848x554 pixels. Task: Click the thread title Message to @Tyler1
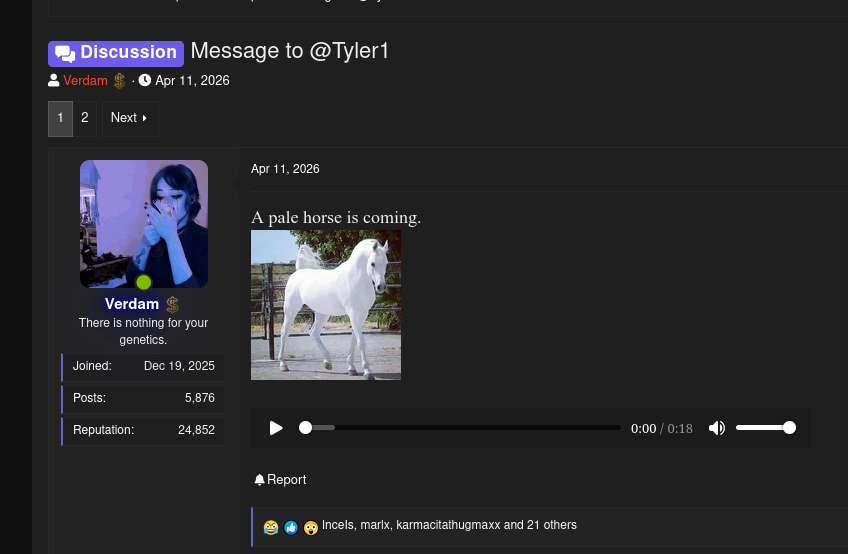coord(290,51)
